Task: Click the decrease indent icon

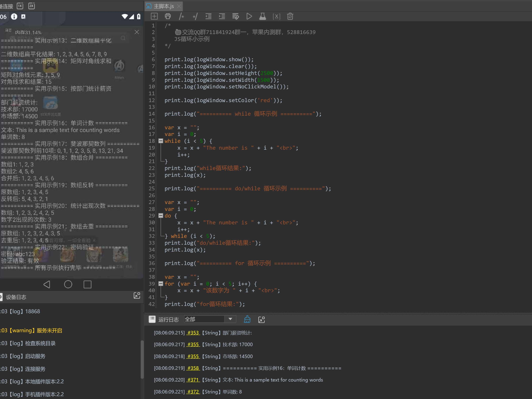Action: (x=208, y=16)
